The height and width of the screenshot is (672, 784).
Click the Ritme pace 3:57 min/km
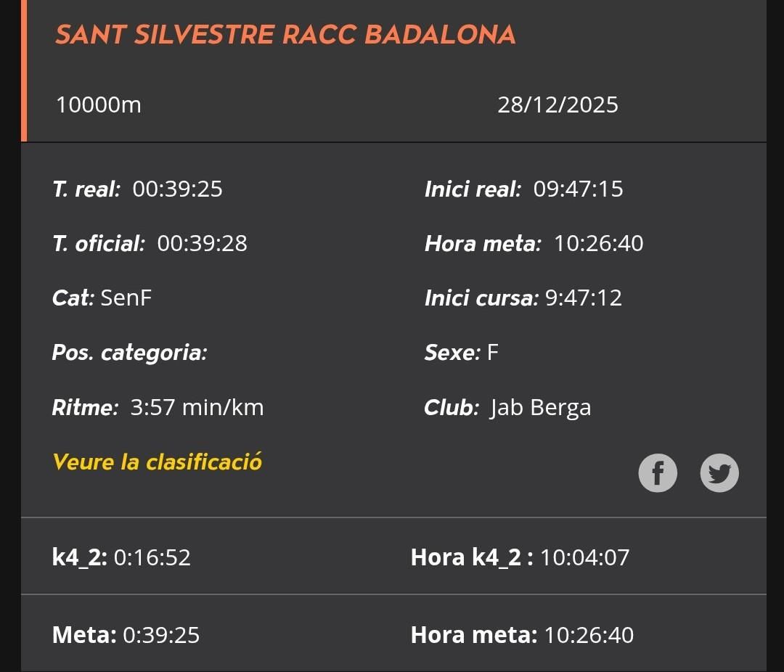[197, 407]
